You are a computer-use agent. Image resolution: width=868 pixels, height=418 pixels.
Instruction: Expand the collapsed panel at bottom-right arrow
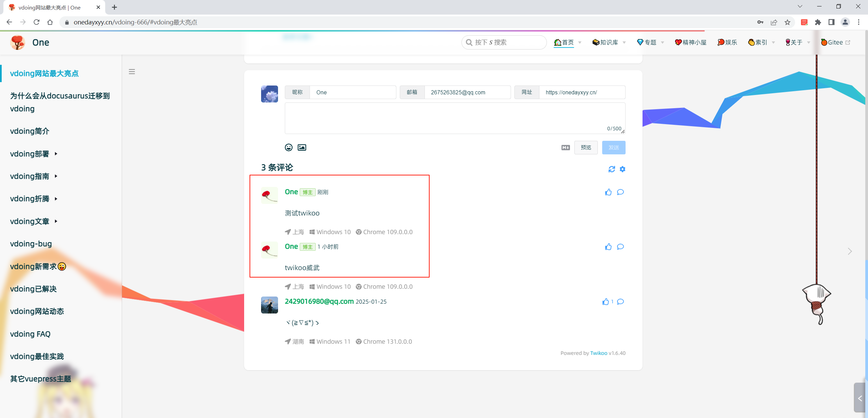(x=860, y=398)
